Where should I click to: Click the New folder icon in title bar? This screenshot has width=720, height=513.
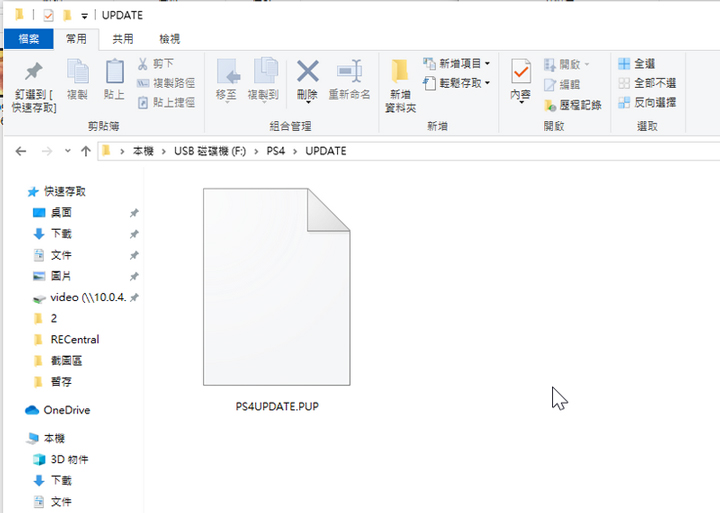(67, 16)
